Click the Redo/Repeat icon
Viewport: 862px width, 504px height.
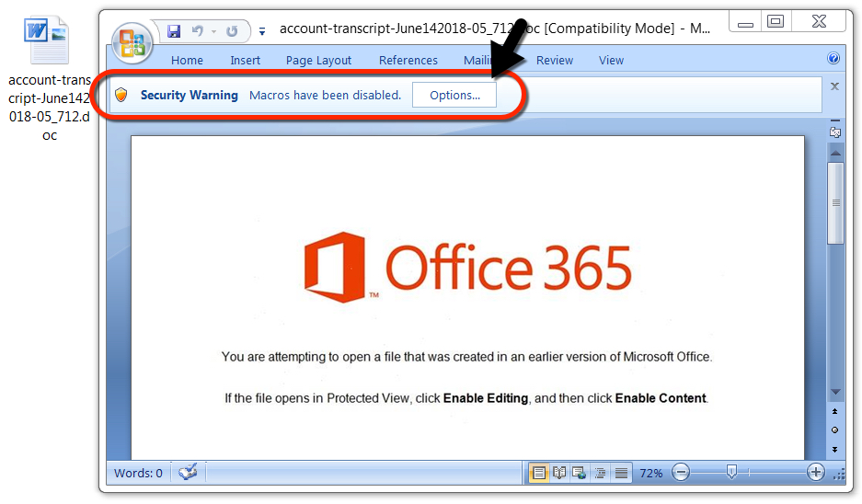(232, 31)
